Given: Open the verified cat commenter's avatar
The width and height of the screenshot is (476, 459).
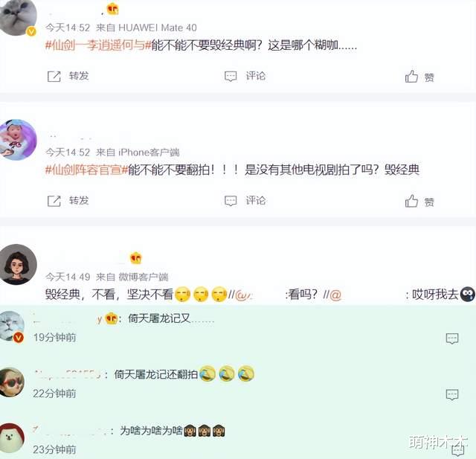Looking at the screenshot, I should pos(12,327).
